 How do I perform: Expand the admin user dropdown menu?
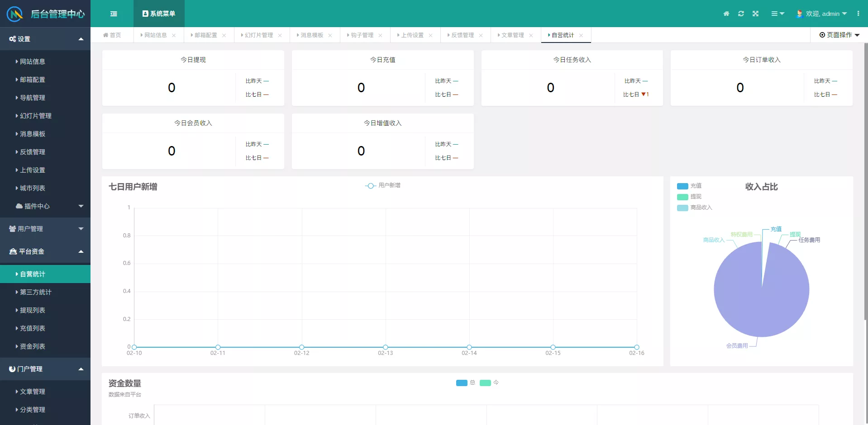pyautogui.click(x=825, y=14)
